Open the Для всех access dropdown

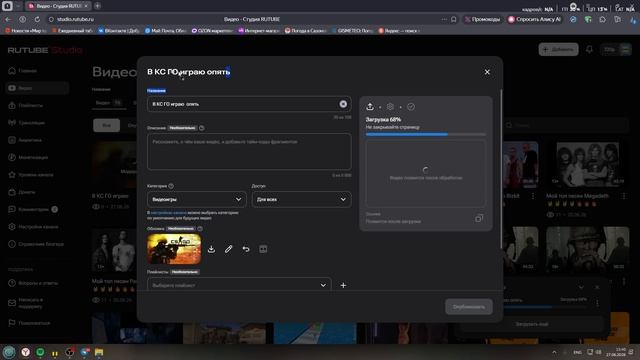[301, 200]
